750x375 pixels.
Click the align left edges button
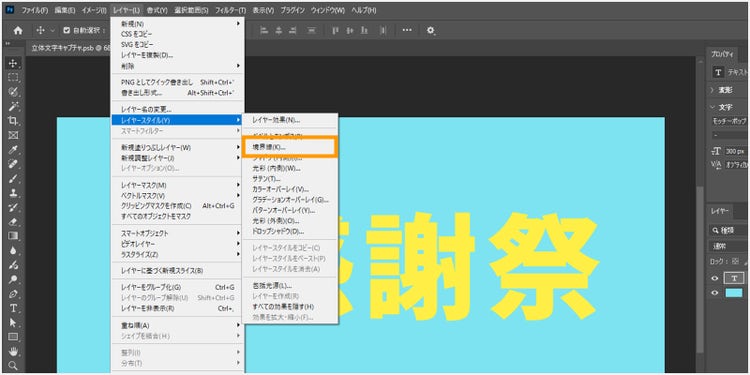pos(264,30)
